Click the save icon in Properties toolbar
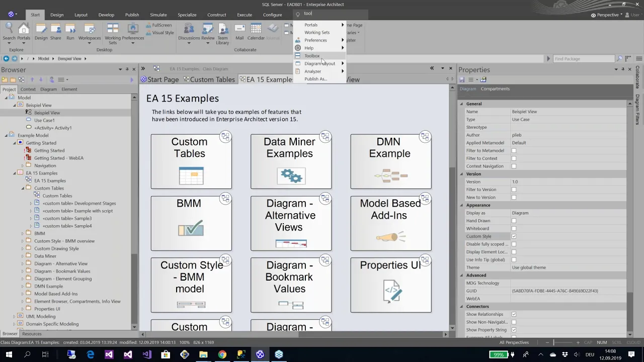The height and width of the screenshot is (362, 644). pyautogui.click(x=462, y=79)
